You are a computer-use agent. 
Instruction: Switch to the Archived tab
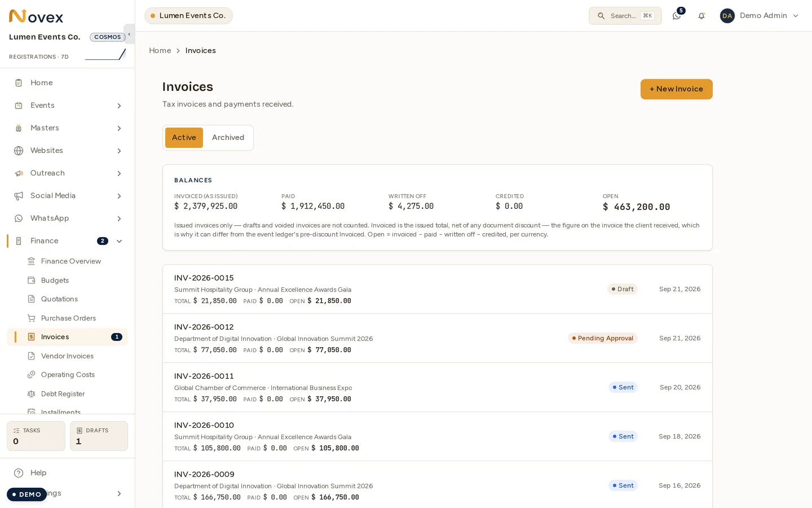click(x=228, y=138)
